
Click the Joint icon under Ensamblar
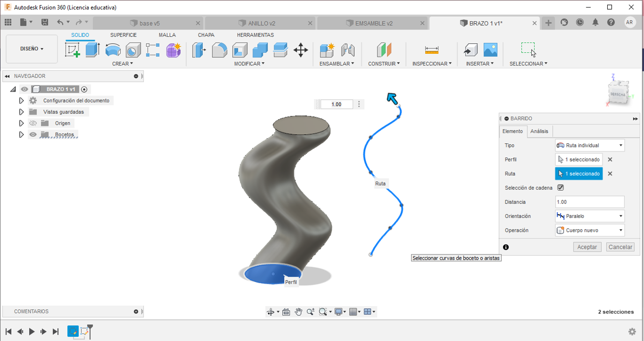[x=348, y=50]
